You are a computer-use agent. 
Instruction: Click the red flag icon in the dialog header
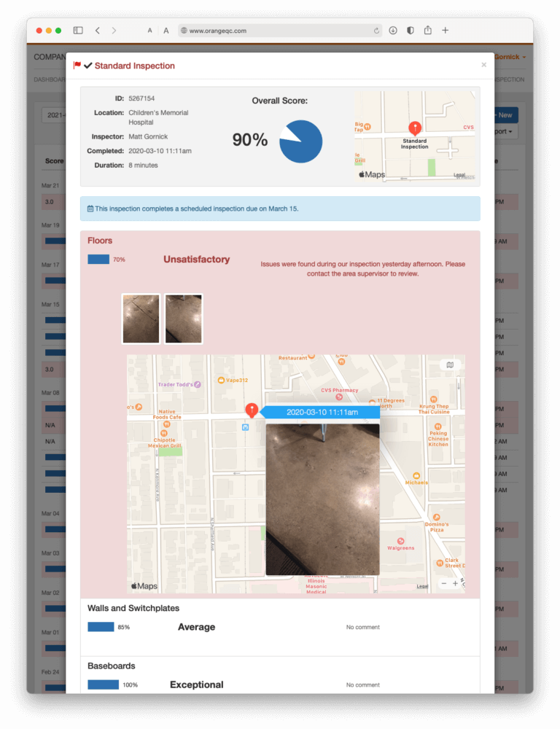click(x=77, y=65)
